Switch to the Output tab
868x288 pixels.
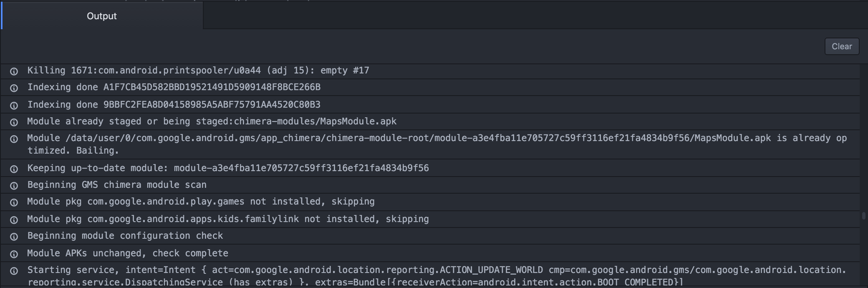[x=102, y=15]
